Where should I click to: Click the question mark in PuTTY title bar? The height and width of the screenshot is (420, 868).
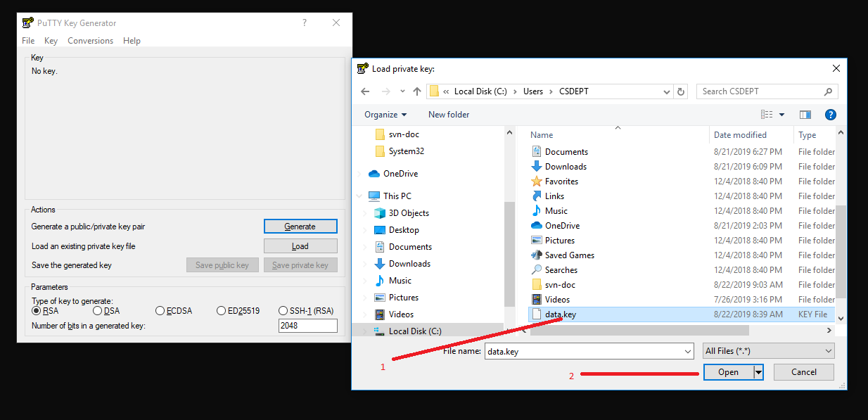305,23
